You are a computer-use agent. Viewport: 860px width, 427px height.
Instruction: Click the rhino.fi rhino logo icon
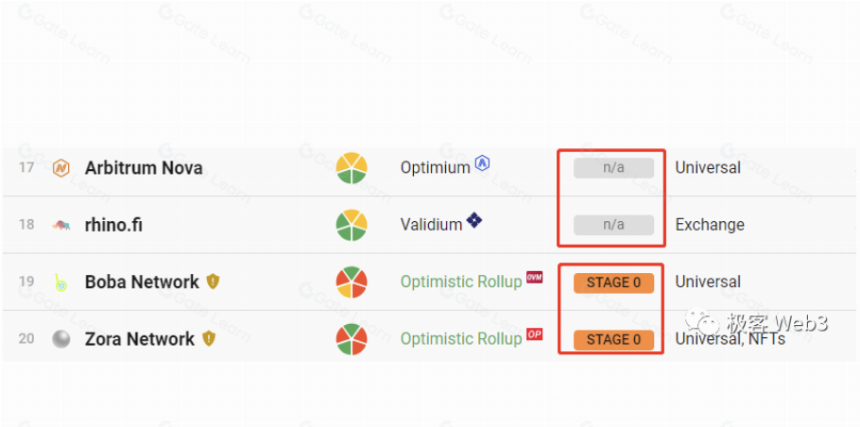click(x=61, y=224)
